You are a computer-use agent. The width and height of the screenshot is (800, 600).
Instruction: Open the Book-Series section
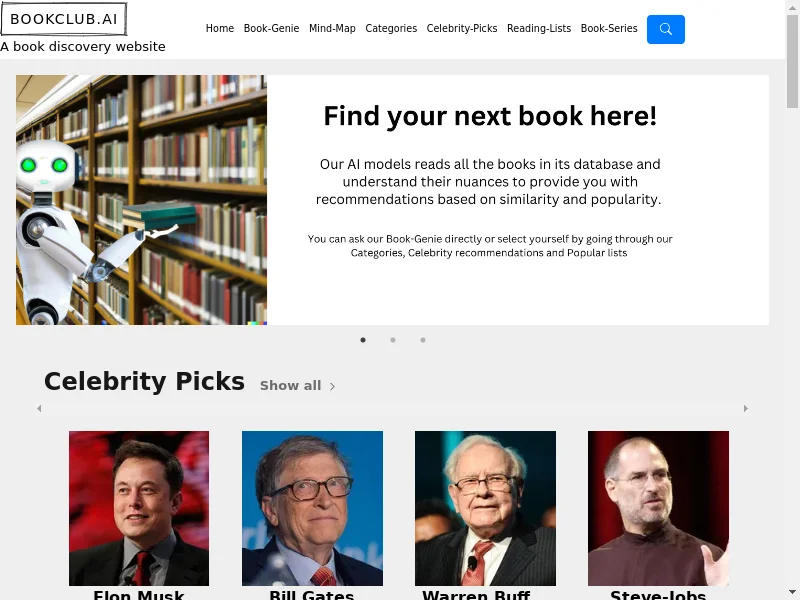click(609, 29)
